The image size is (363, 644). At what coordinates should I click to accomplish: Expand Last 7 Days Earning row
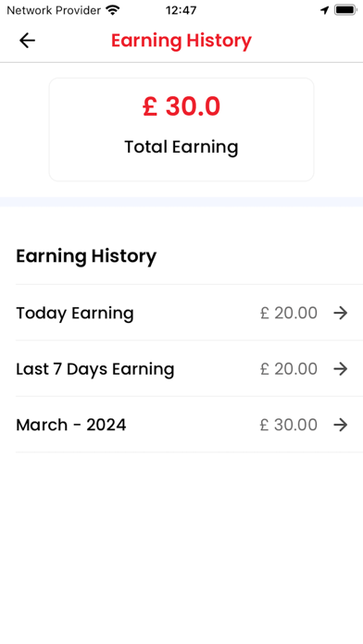[189, 368]
